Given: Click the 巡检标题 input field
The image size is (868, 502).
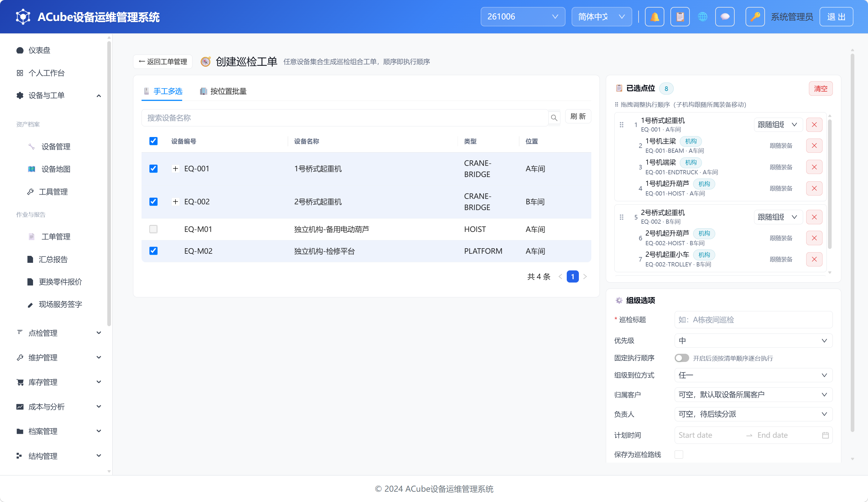Looking at the screenshot, I should (x=753, y=320).
